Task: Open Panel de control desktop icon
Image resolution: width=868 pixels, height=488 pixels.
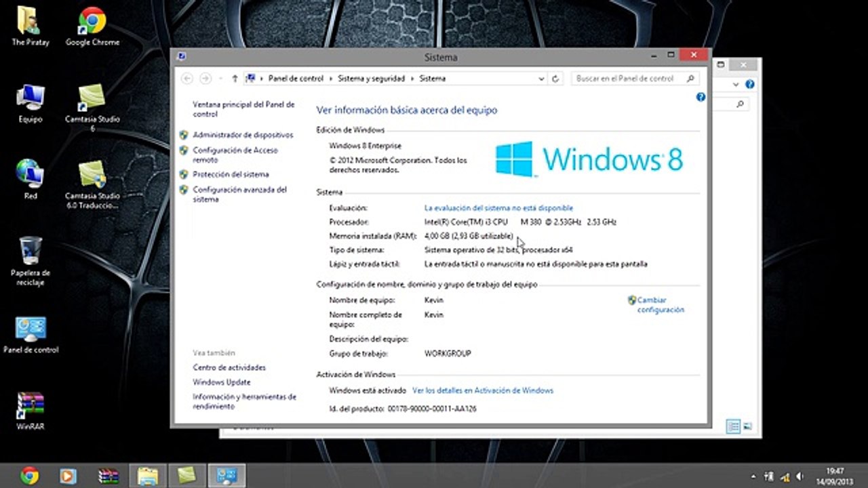Action: coord(31,335)
